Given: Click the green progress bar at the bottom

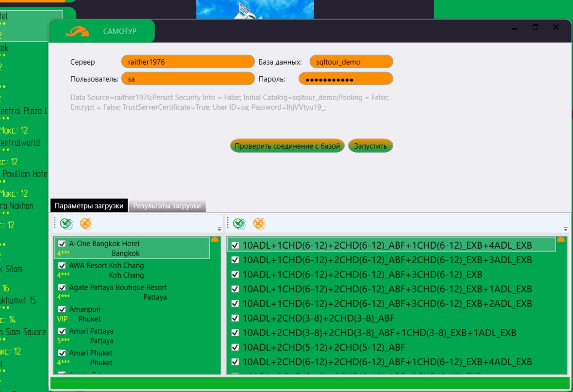Looking at the screenshot, I should pyautogui.click(x=310, y=384).
